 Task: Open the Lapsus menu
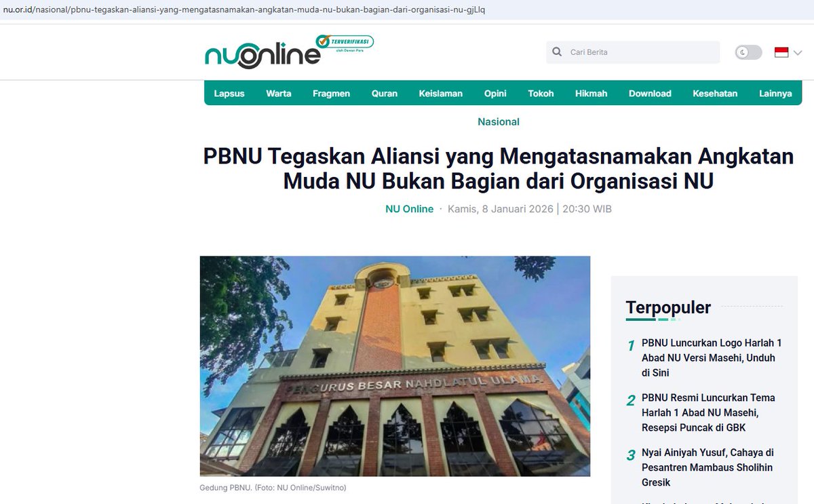(x=229, y=94)
